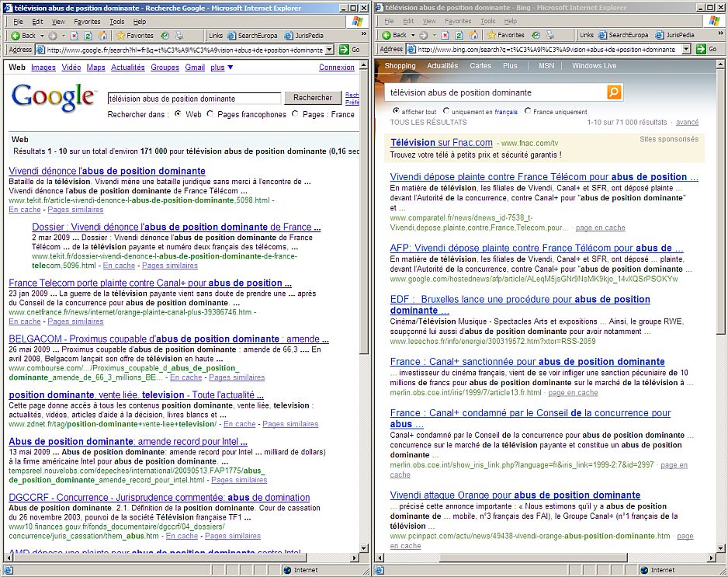Click the Back button in the Google window
The height and width of the screenshot is (577, 728).
[23, 35]
